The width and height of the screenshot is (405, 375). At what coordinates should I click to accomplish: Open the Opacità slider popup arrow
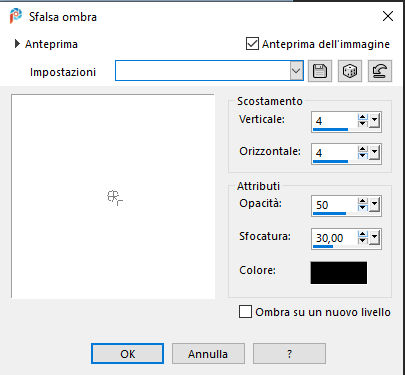coord(374,204)
